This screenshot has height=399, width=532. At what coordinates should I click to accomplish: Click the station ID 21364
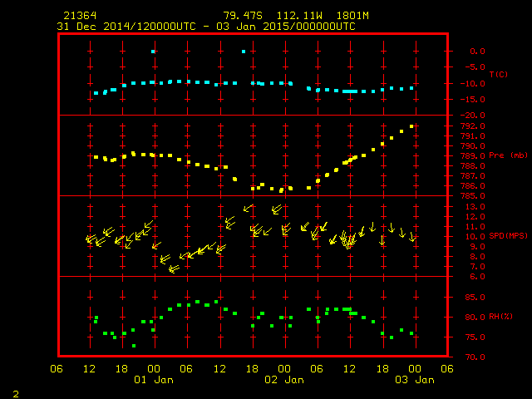[80, 16]
